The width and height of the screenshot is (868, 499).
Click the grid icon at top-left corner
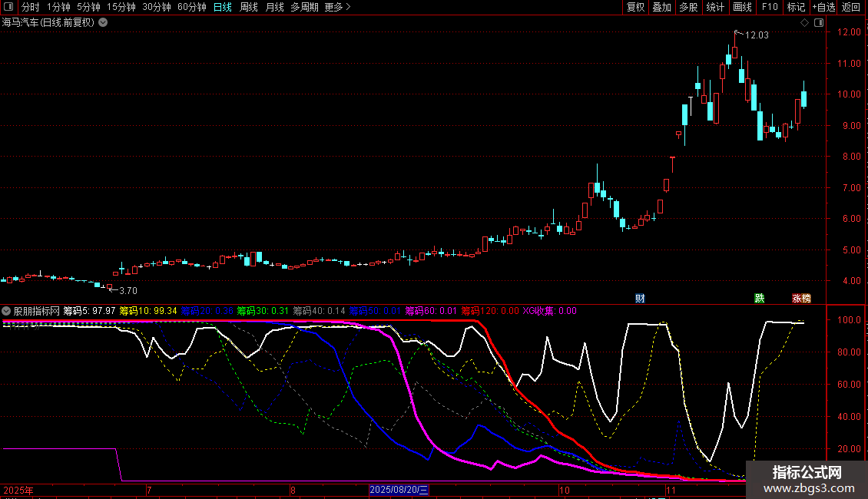8,8
